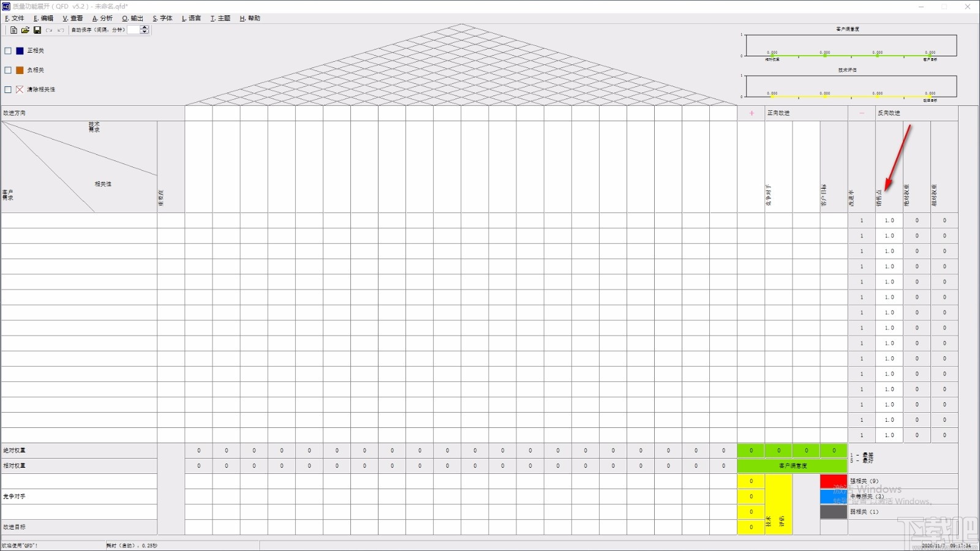Click the gray 弱相关 color swatch

point(834,512)
